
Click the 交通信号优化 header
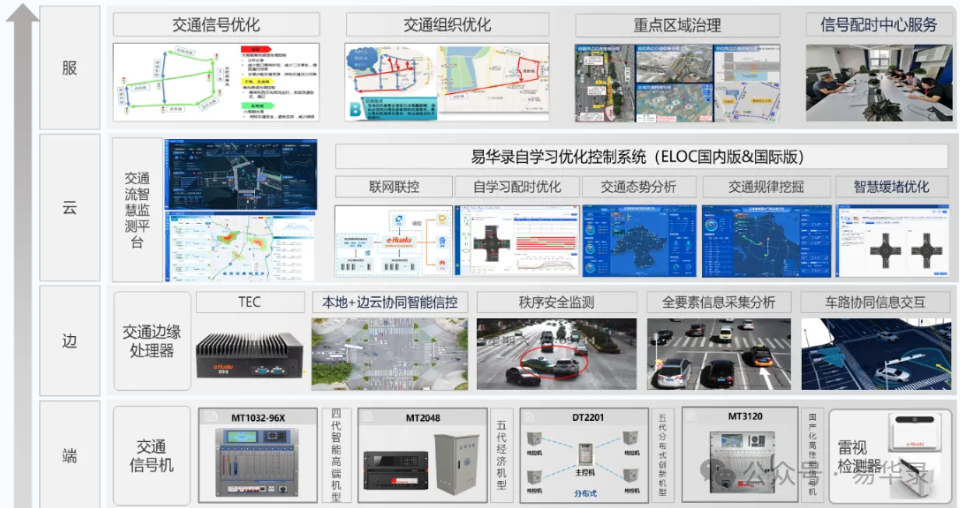point(216,25)
